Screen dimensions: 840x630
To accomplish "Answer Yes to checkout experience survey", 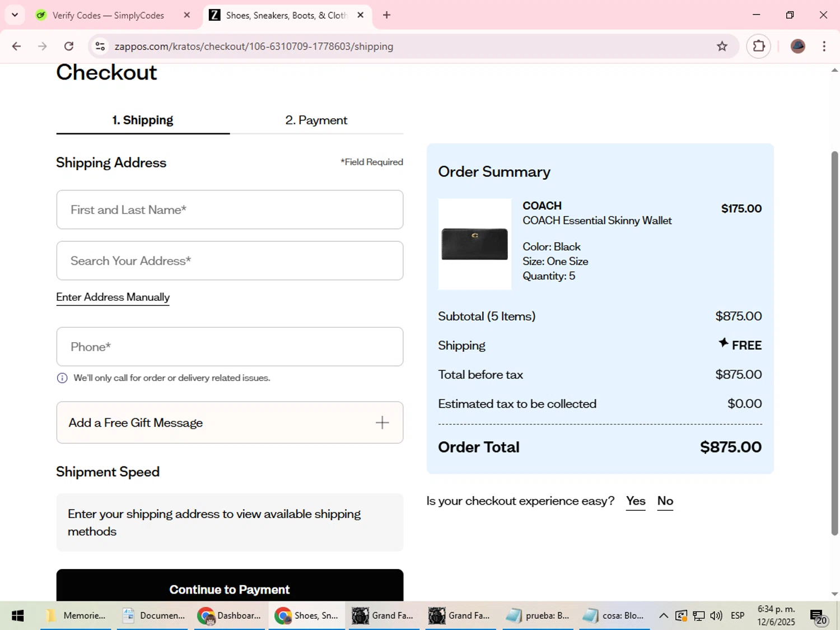I will tap(636, 501).
